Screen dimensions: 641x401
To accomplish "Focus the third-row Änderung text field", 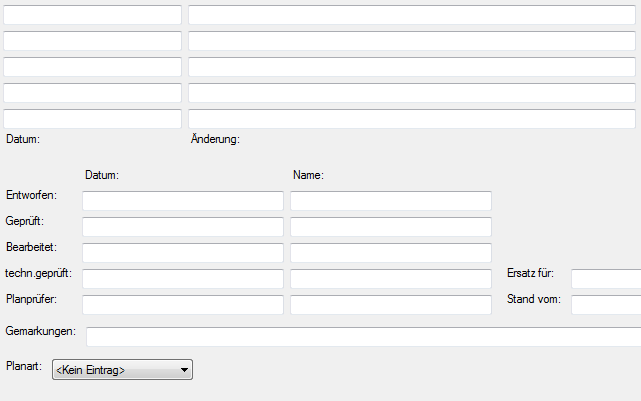I will coord(412,67).
